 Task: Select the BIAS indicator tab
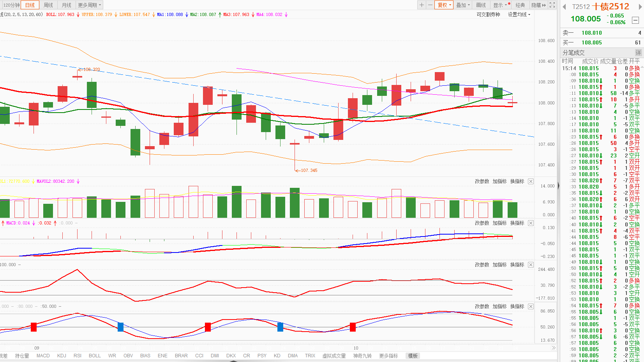[145, 356]
